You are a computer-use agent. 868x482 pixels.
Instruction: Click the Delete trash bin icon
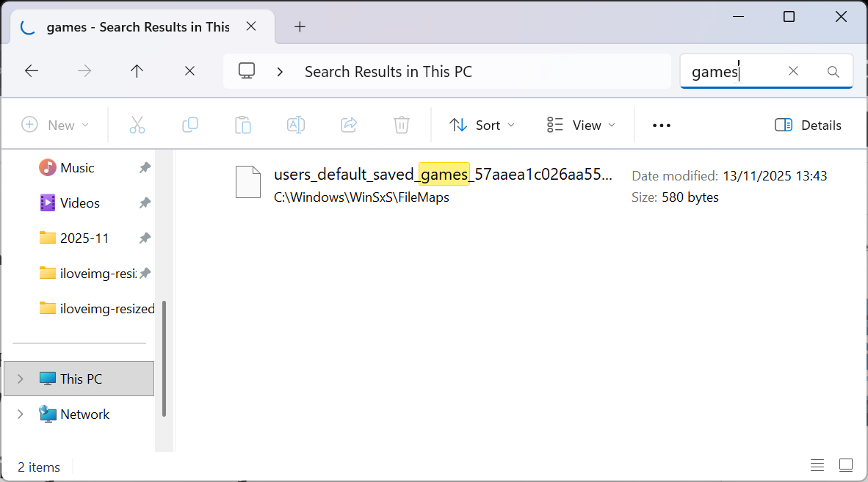[402, 125]
